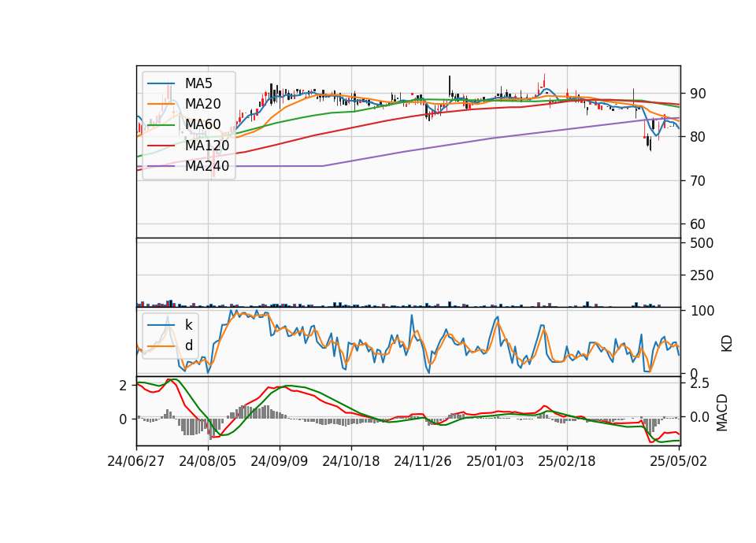The height and width of the screenshot is (543, 756).
Task: Click the 24/09/09 date label
Action: 279,461
